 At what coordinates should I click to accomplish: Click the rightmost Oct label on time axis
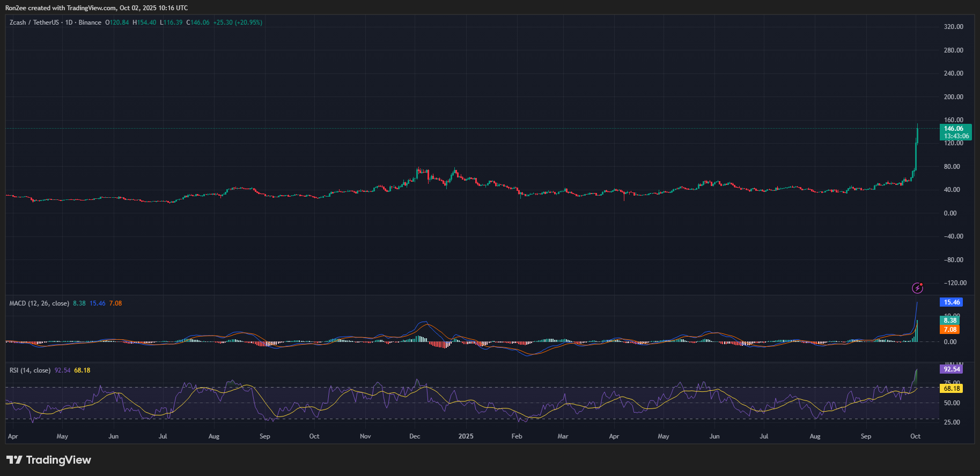pyautogui.click(x=915, y=436)
